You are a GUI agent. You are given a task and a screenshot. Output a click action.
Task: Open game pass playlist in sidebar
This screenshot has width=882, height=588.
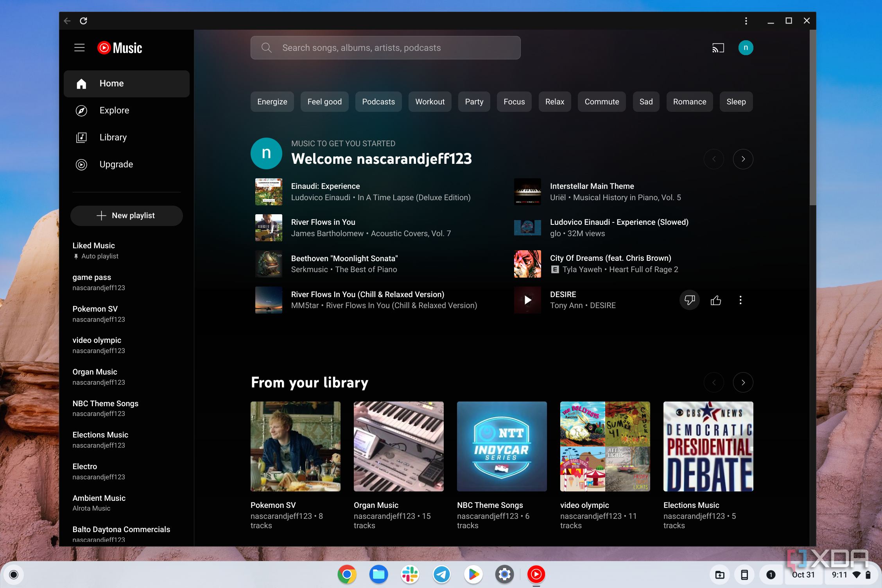[127, 282]
